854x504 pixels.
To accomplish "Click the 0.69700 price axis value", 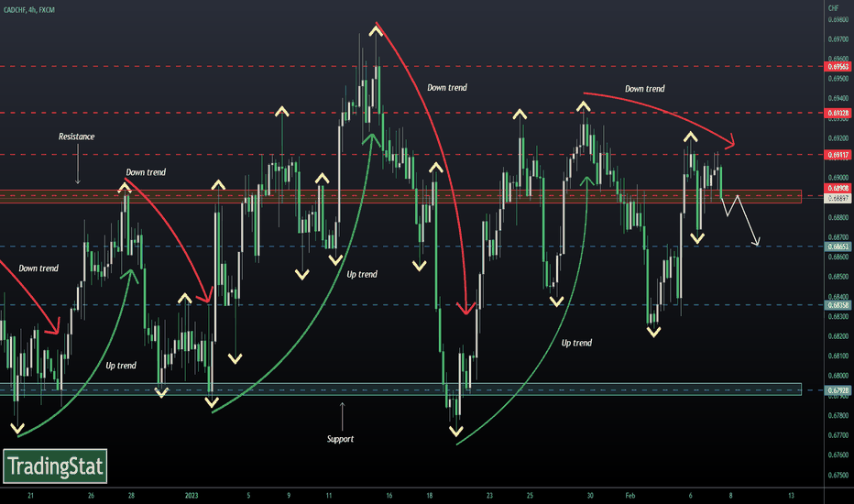I will [838, 39].
